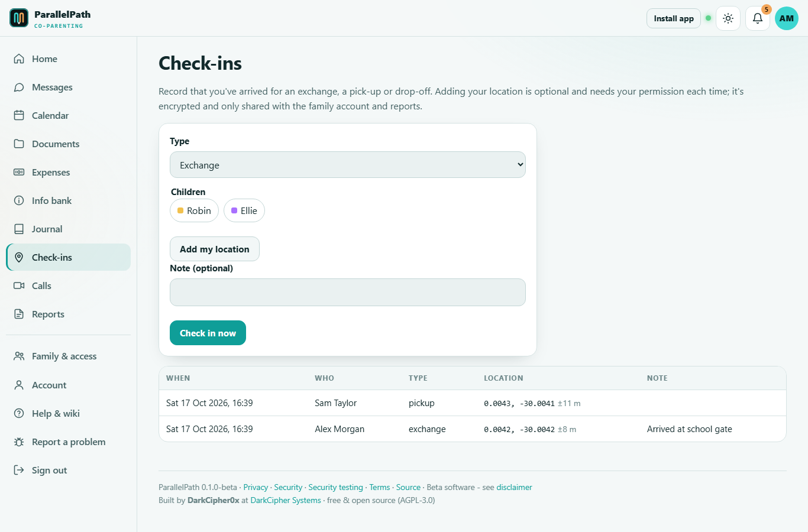Viewport: 808px width, 532px height.
Task: Click the Journal book icon
Action: 19,229
